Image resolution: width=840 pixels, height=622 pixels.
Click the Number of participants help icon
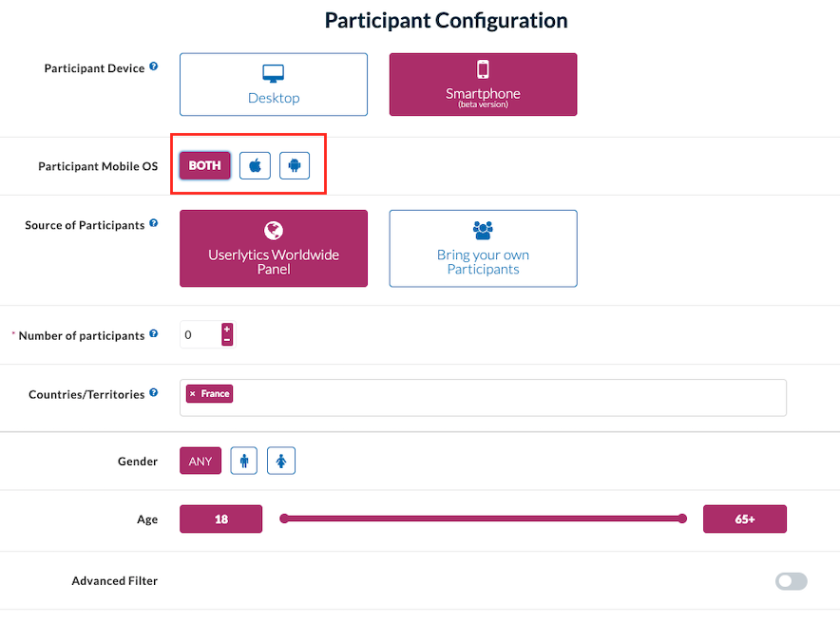pyautogui.click(x=154, y=334)
